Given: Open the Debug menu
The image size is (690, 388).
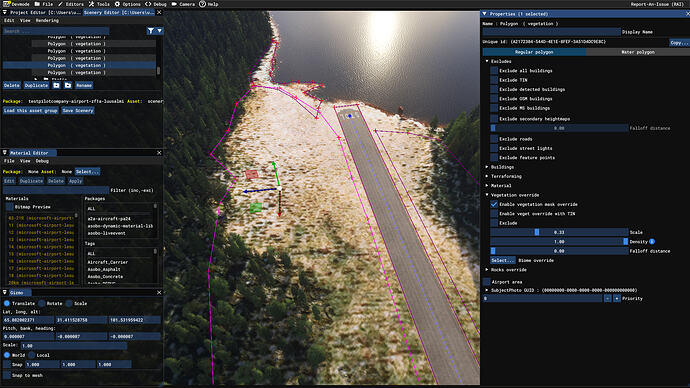Looking at the screenshot, I should click(156, 4).
